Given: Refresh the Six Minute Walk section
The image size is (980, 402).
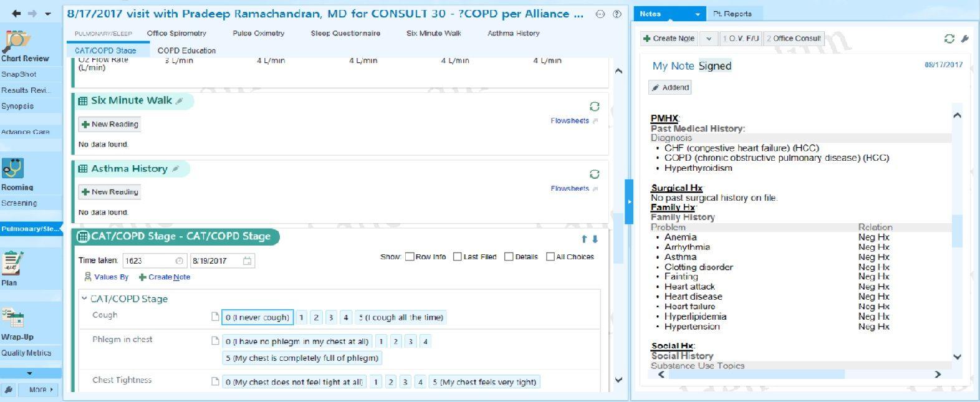Looking at the screenshot, I should 594,107.
